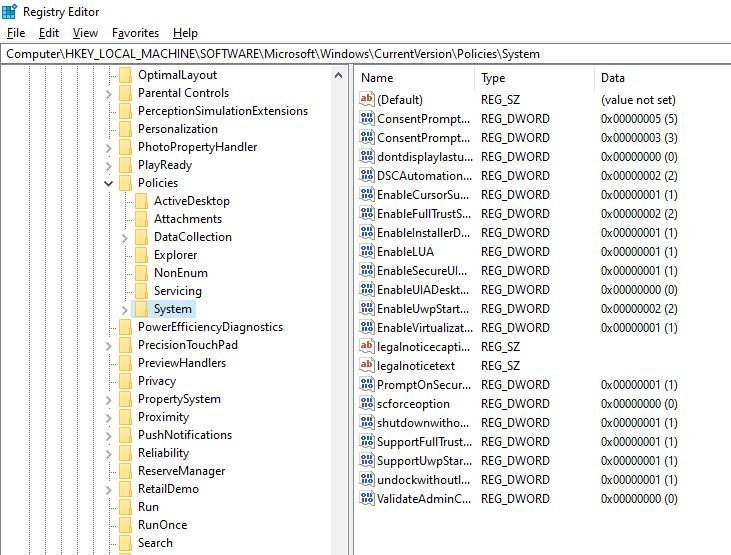Expand the Proximity key
Screen dimensions: 731x555
point(109,418)
